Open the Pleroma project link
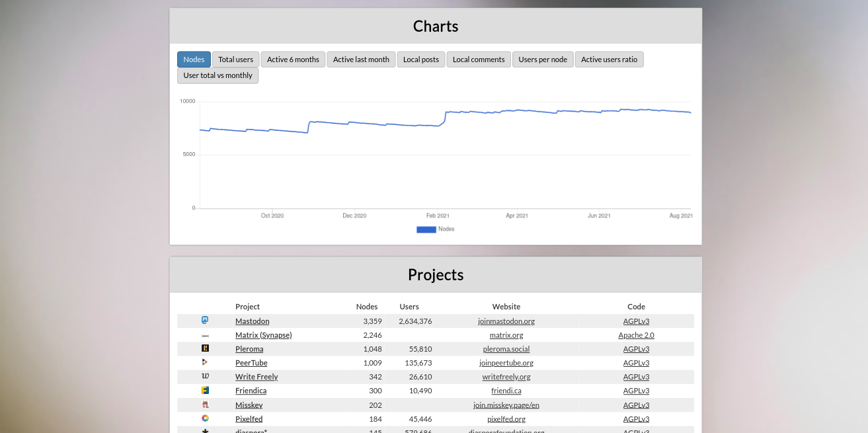Image resolution: width=868 pixels, height=433 pixels. click(249, 349)
